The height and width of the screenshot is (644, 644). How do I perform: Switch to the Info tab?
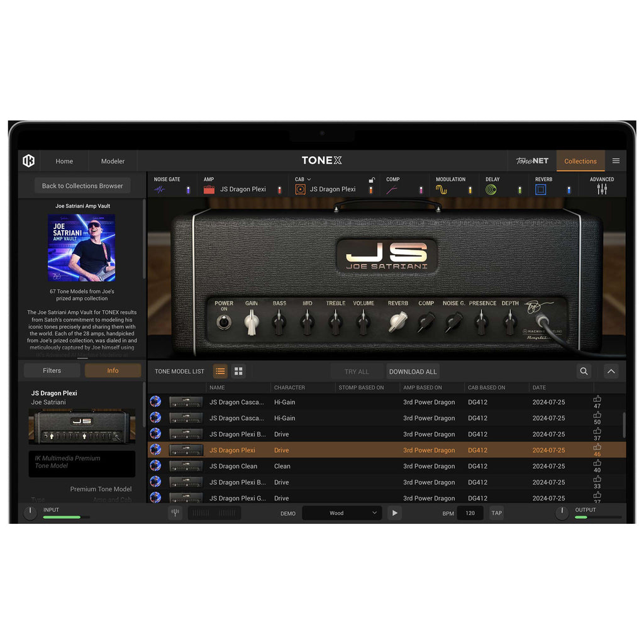113,370
